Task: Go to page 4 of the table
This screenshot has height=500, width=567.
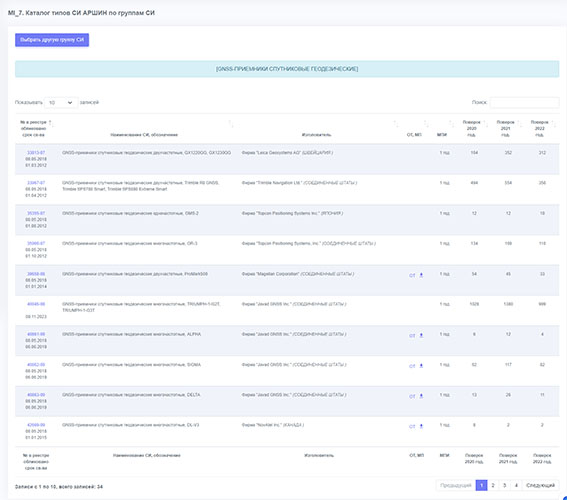Action: pos(516,486)
